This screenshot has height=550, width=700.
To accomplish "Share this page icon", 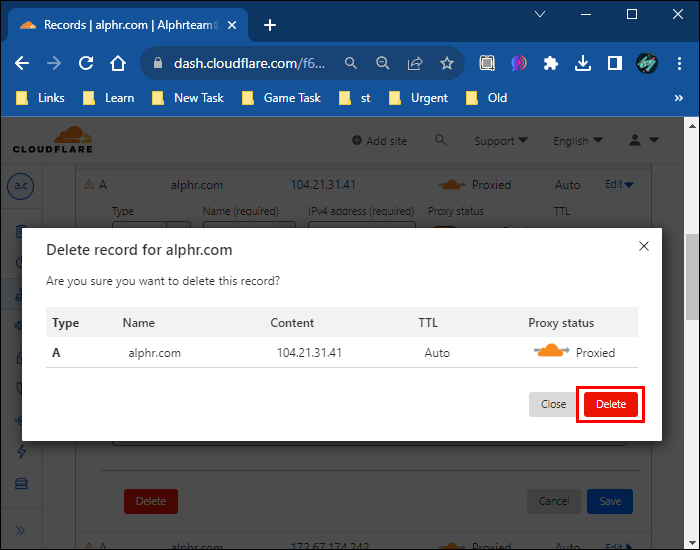I will [415, 63].
